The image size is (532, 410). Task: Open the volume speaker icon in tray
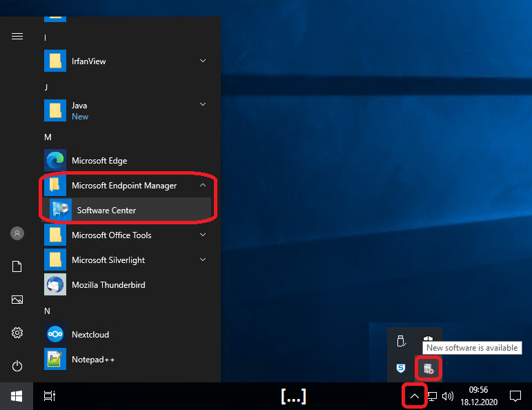click(448, 396)
